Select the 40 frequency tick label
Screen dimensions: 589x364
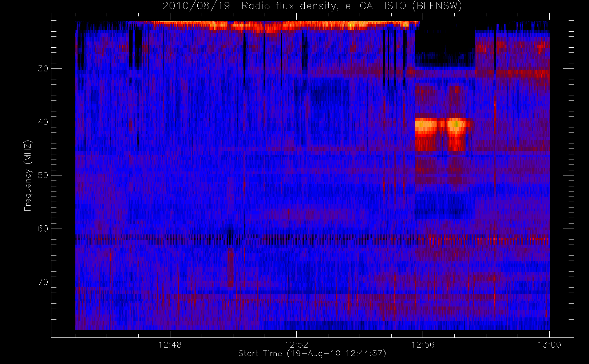tap(43, 122)
